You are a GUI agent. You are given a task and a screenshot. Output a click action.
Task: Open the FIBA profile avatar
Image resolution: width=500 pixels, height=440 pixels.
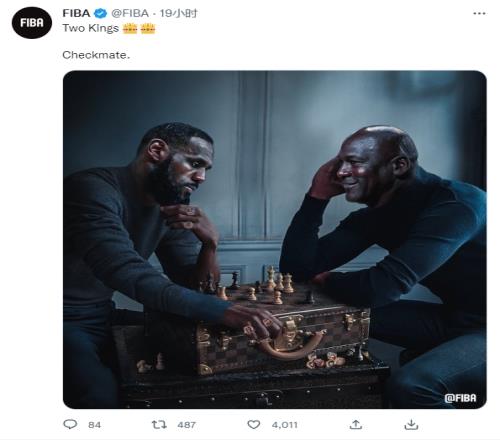pos(32,23)
